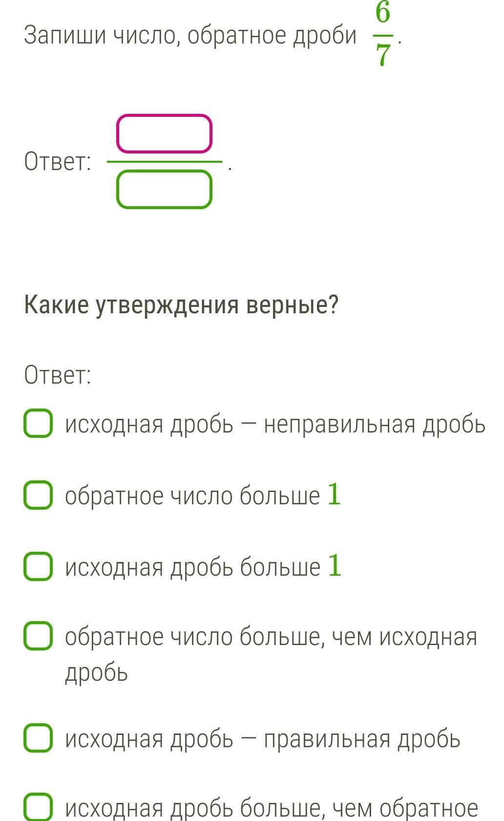Click the green denominator input box
This screenshot has height=821, width=504.
(164, 189)
